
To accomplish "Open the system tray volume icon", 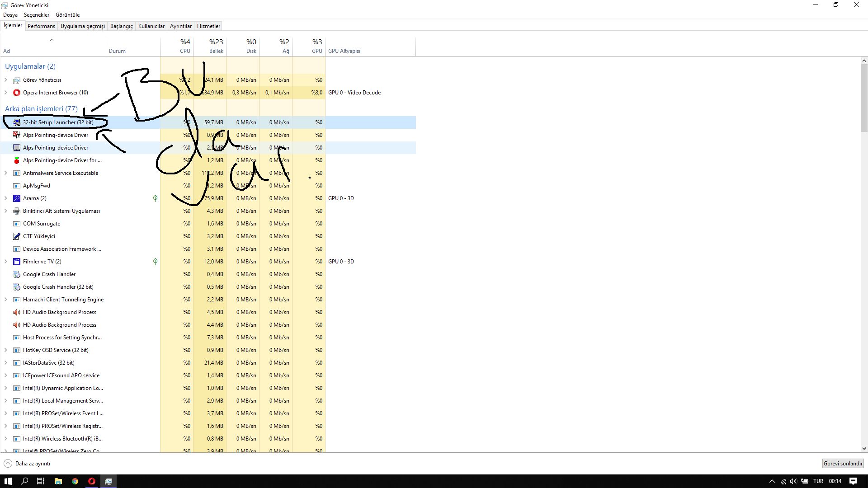I will 793,481.
